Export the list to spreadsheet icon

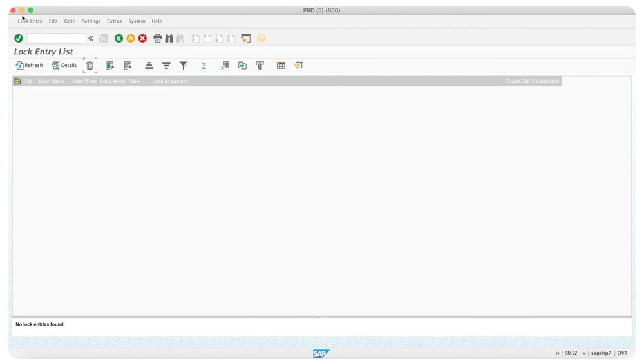tap(225, 65)
